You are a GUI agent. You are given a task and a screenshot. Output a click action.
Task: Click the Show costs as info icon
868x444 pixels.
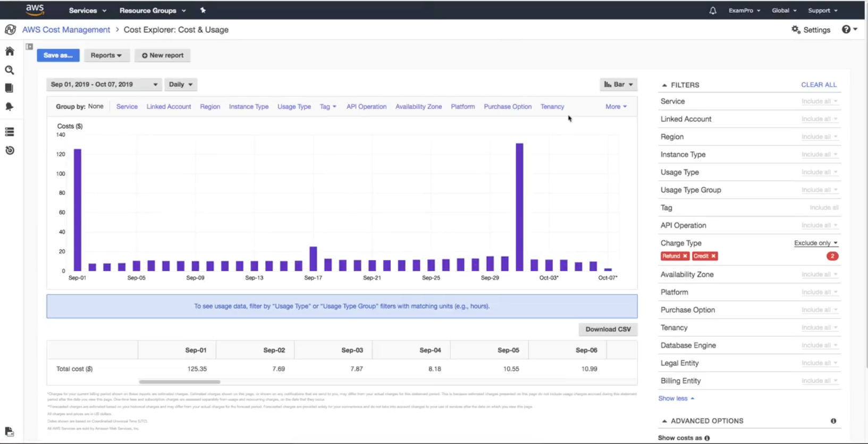[x=707, y=438]
